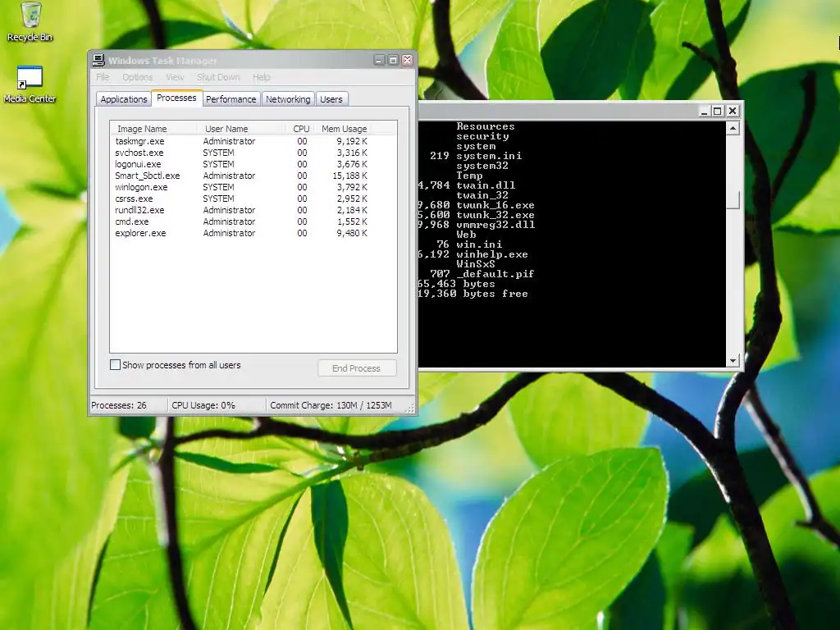Select the Smart_Sbctl.exe process row
Viewport: 840px width, 630px height.
coord(241,176)
